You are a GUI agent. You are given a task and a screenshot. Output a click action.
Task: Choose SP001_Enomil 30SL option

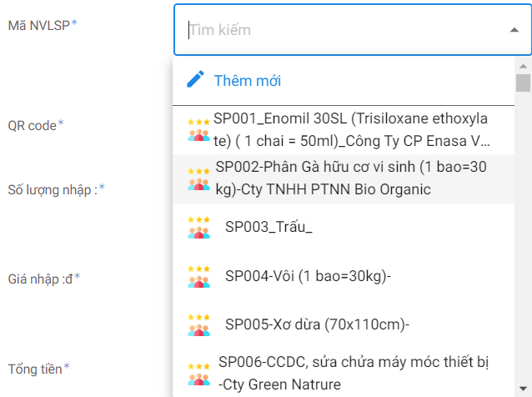point(350,129)
